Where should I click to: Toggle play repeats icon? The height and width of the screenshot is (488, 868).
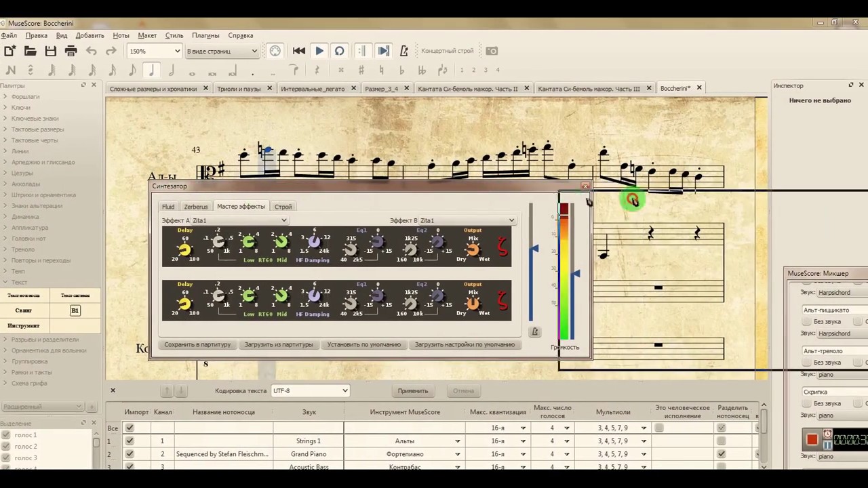(x=362, y=51)
